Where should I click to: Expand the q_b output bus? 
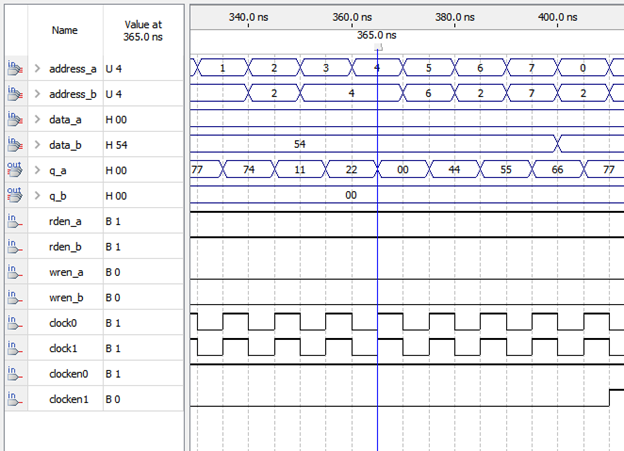coord(38,197)
